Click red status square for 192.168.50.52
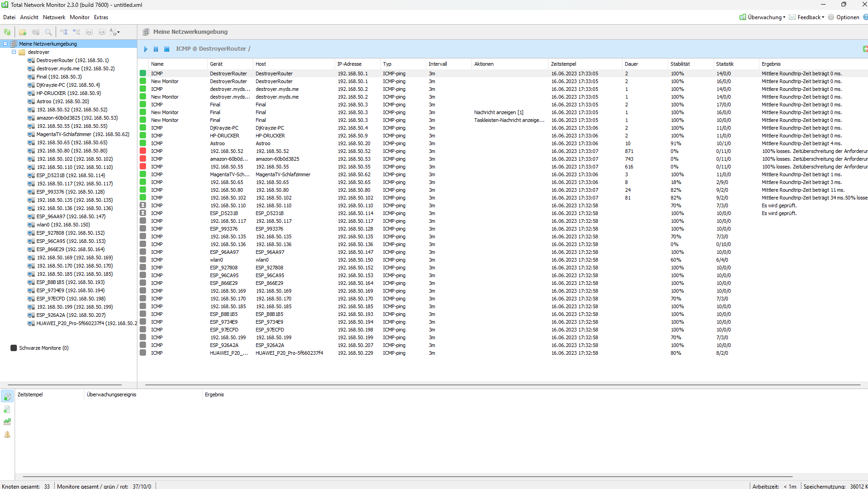This screenshot has width=868, height=489. [143, 151]
